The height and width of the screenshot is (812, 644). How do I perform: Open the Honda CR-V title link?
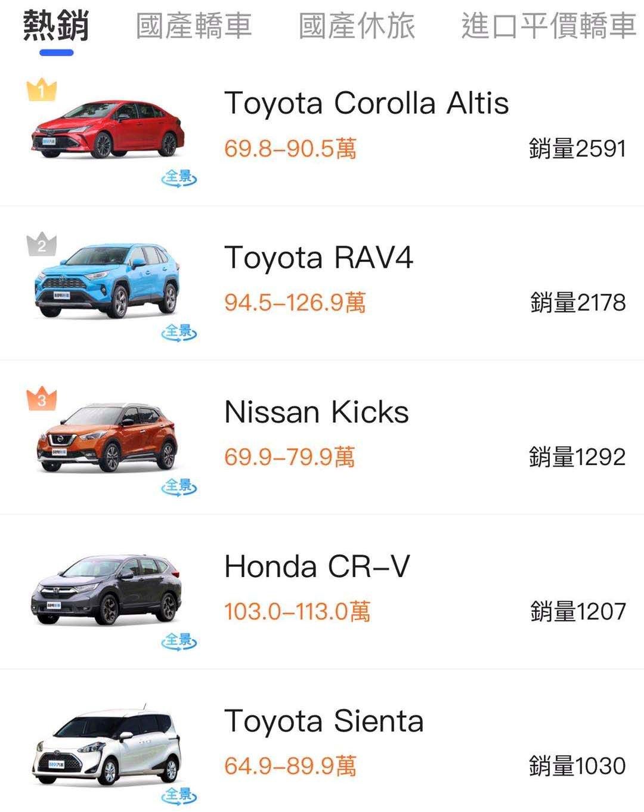click(317, 566)
